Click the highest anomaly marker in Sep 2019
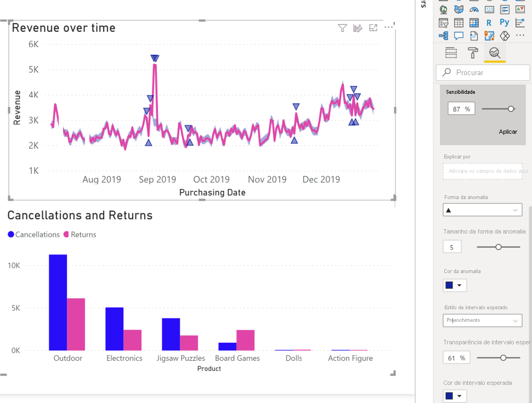The width and height of the screenshot is (532, 403). [x=155, y=58]
